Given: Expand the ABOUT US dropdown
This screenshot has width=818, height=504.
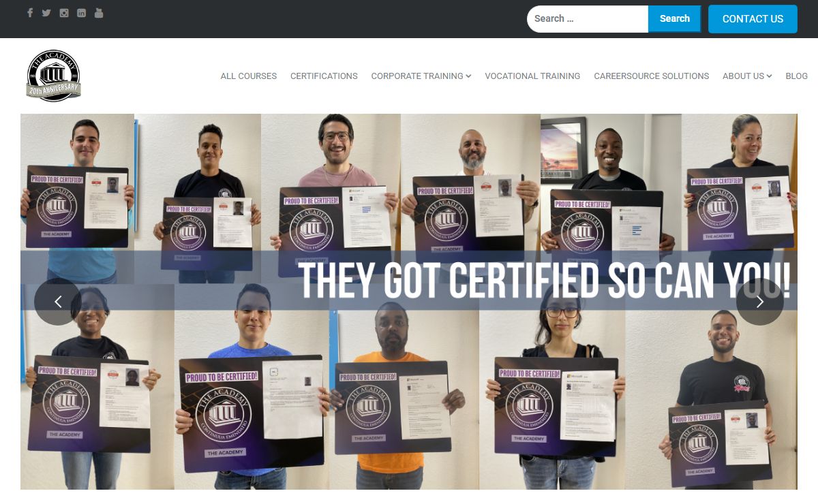Looking at the screenshot, I should (747, 76).
